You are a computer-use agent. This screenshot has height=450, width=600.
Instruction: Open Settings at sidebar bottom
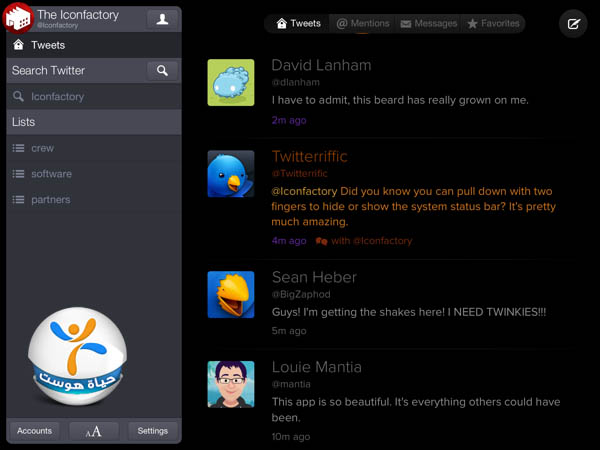pos(153,431)
